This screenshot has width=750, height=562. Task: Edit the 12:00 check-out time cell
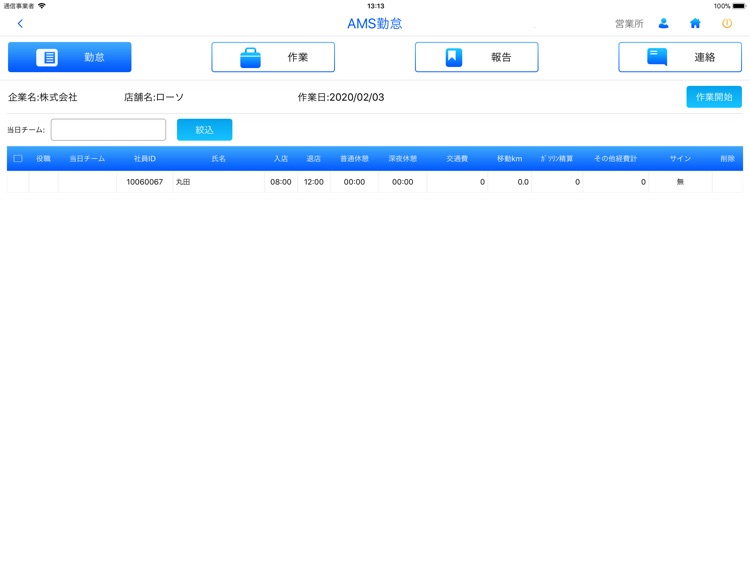(x=314, y=182)
